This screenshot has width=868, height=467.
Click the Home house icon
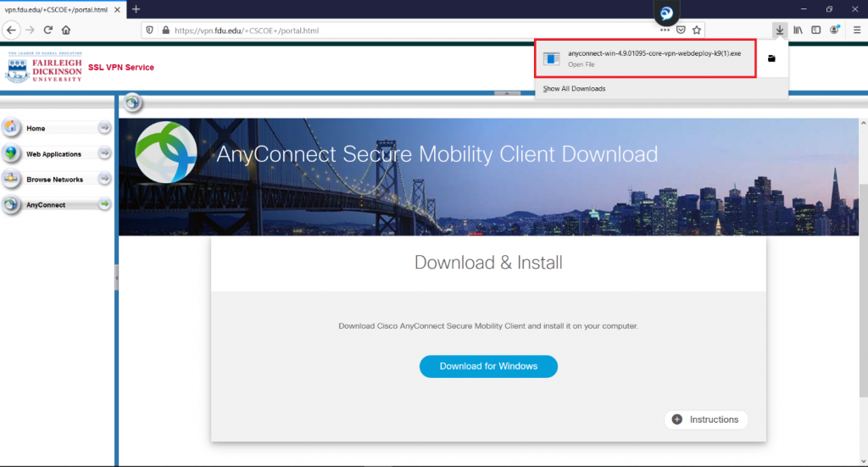(10, 127)
